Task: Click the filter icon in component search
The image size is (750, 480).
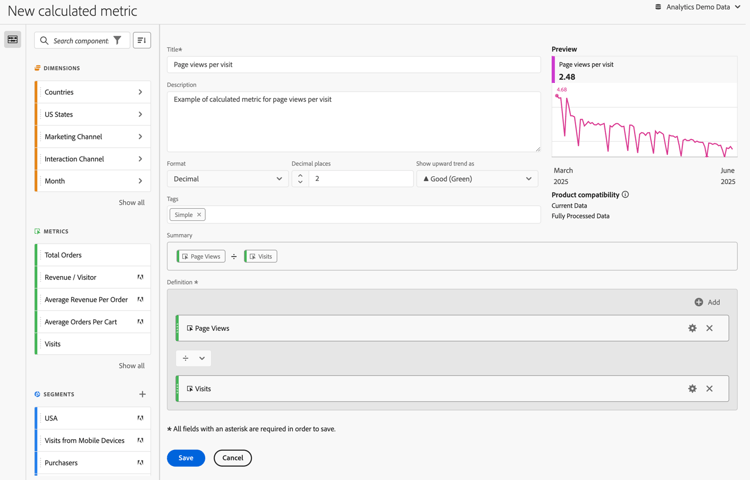Action: pyautogui.click(x=117, y=41)
